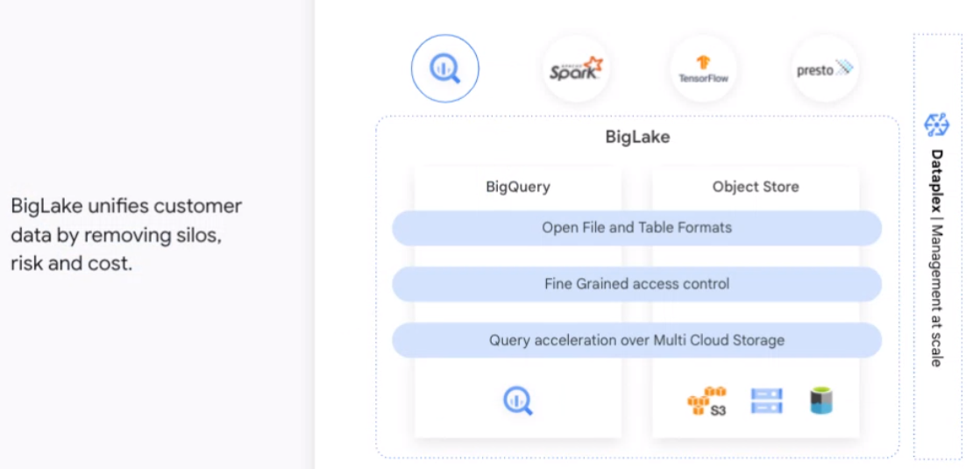Click the word Dataplex in vertical label
The height and width of the screenshot is (469, 980).
coord(936,181)
